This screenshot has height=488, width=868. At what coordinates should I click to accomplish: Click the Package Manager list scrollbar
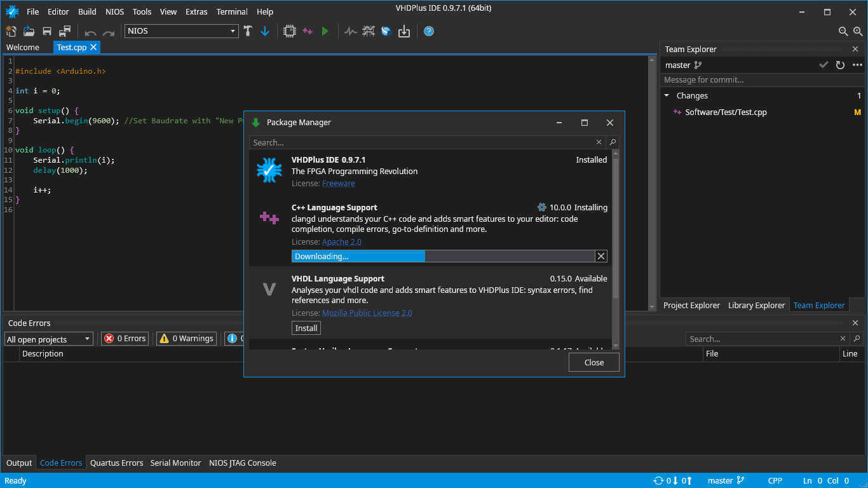click(615, 229)
